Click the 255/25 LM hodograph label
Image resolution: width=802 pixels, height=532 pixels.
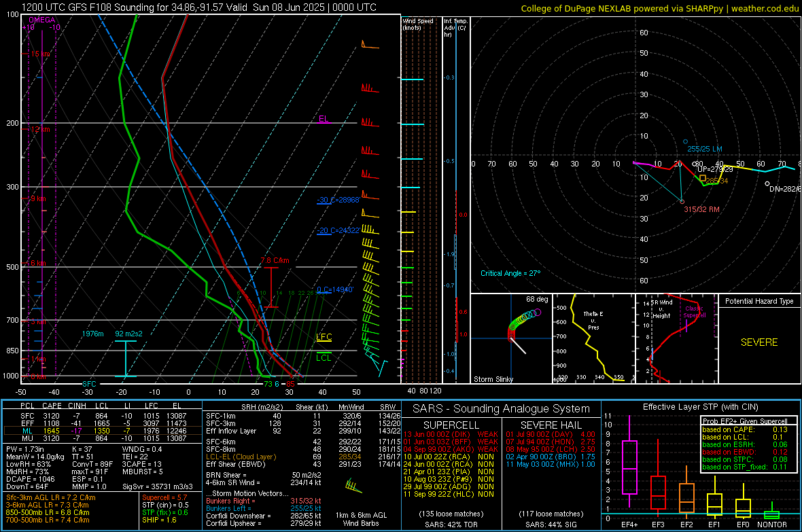pyautogui.click(x=705, y=149)
